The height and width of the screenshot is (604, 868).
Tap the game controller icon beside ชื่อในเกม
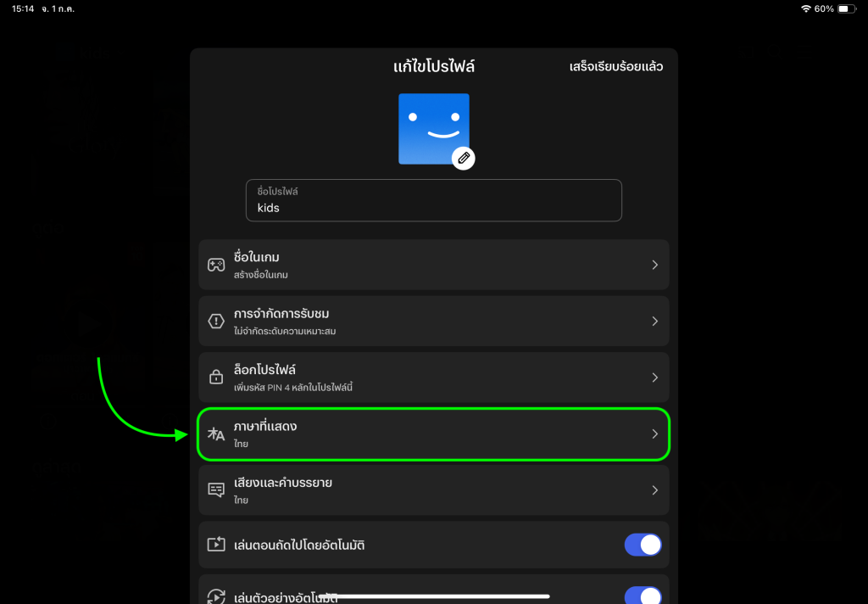click(216, 265)
